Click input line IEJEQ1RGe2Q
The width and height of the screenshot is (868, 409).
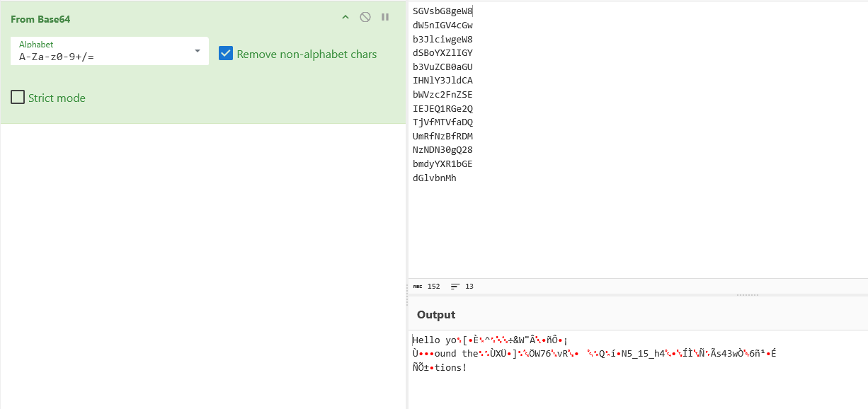[442, 109]
